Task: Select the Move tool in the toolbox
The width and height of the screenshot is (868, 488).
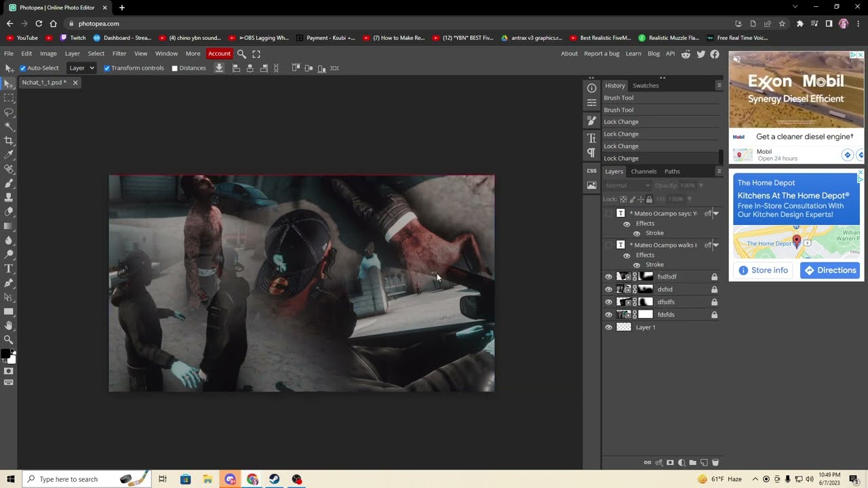Action: [x=9, y=83]
